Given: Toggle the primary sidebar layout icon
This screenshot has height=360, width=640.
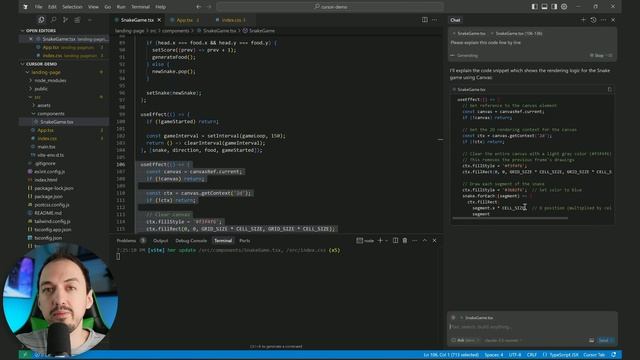Looking at the screenshot, I should [x=534, y=7].
